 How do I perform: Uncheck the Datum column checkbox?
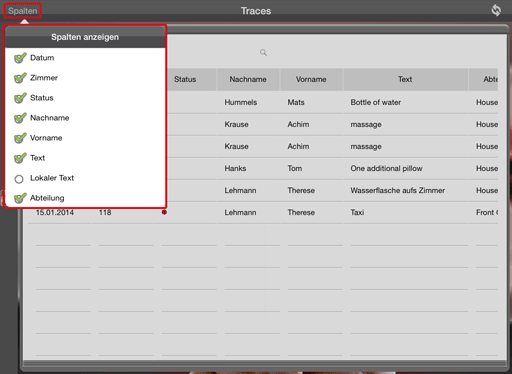(20, 58)
